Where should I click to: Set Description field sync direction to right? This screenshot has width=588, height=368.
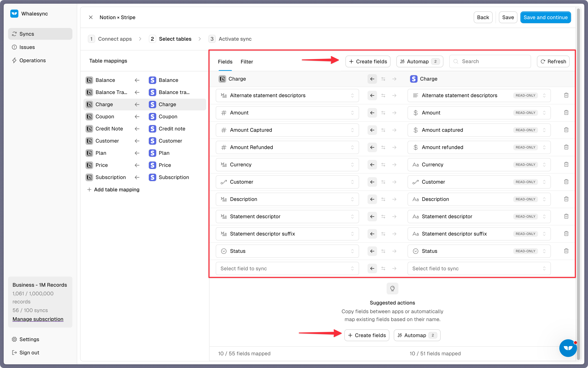(394, 199)
